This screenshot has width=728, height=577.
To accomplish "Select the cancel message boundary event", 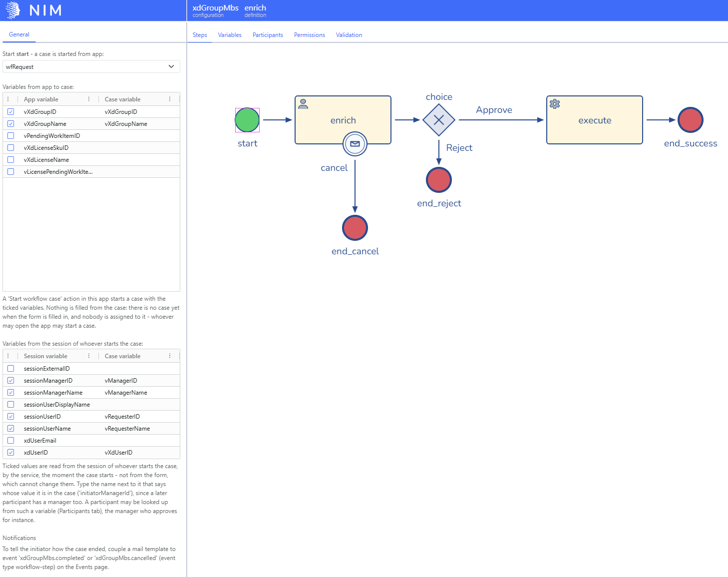I will click(355, 144).
